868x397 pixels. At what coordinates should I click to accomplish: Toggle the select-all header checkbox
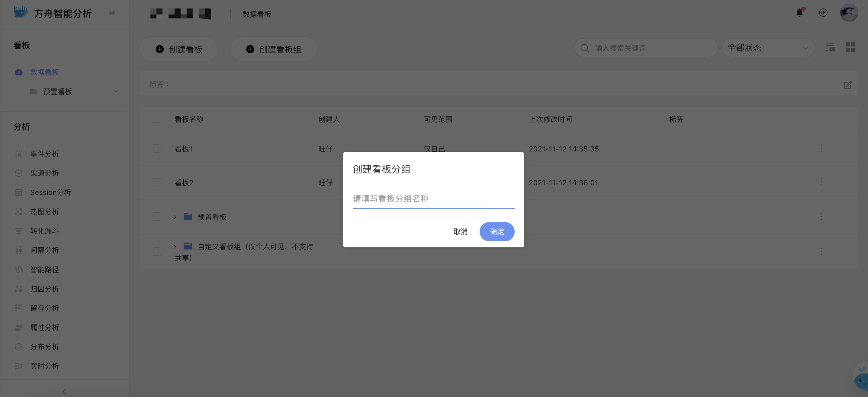[157, 119]
